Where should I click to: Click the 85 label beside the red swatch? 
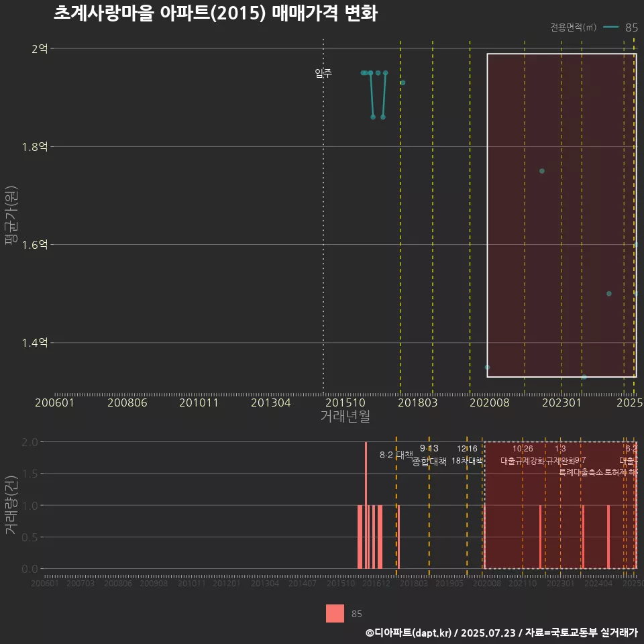356,614
